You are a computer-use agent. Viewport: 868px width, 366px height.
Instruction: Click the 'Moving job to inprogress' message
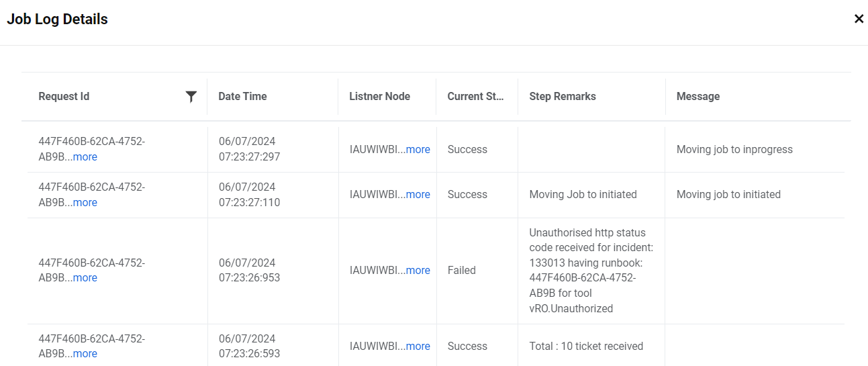click(734, 150)
